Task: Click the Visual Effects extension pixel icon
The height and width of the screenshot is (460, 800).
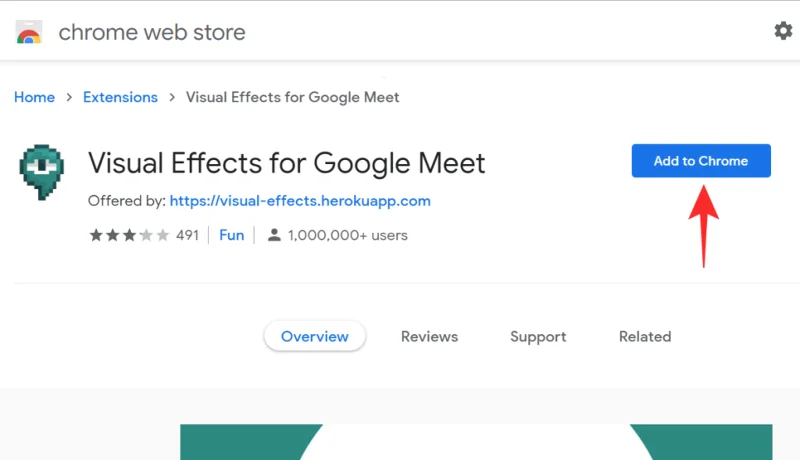Action: pos(41,173)
